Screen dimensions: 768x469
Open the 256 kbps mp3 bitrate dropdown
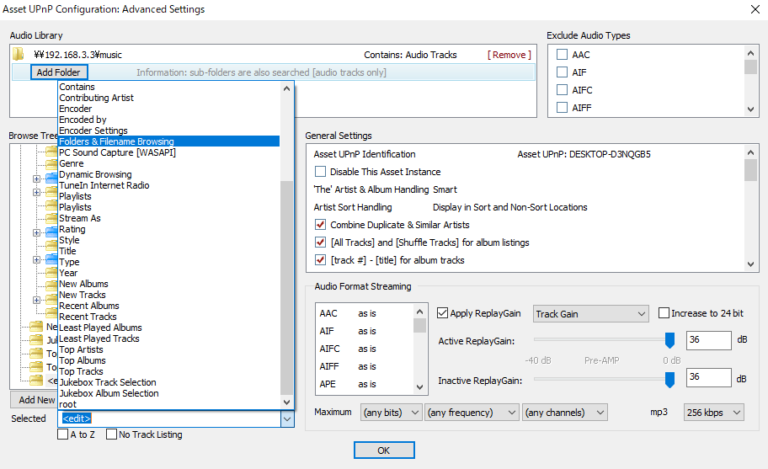click(714, 413)
